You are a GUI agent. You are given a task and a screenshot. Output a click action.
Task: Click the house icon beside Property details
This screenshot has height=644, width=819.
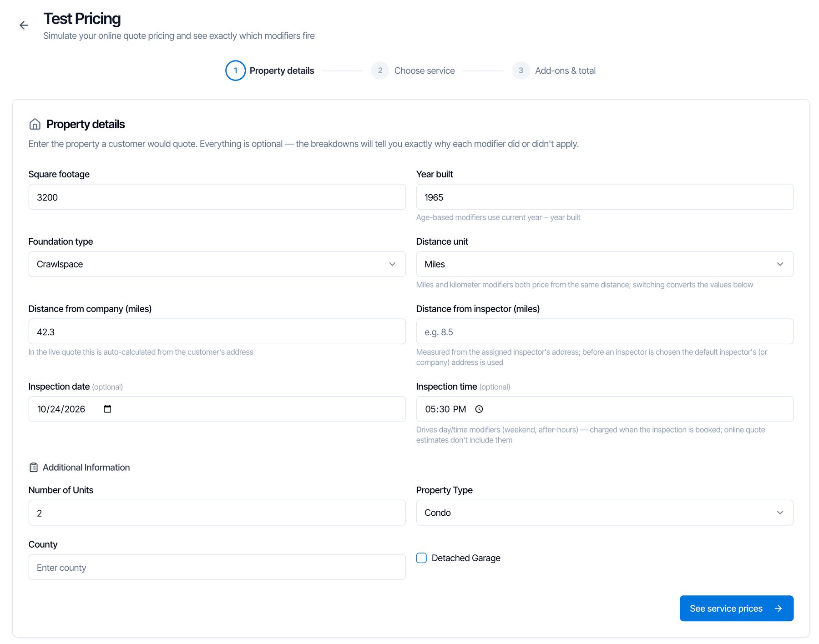tap(35, 124)
